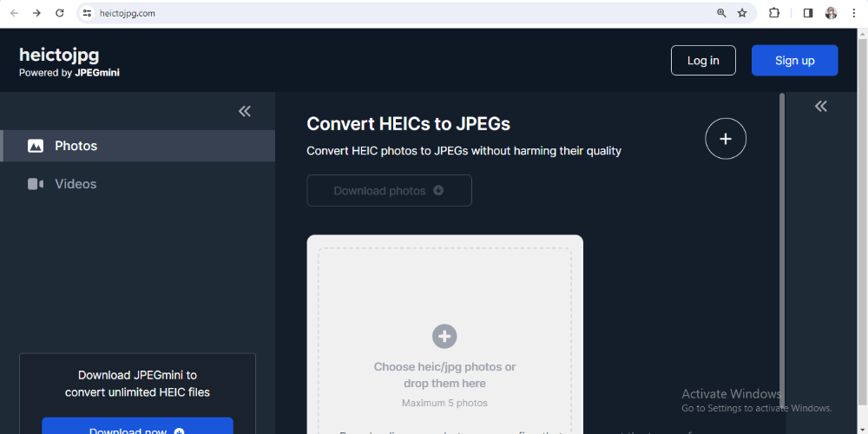Open the zoom magnifier icon in address bar
This screenshot has height=434, width=868.
[721, 13]
